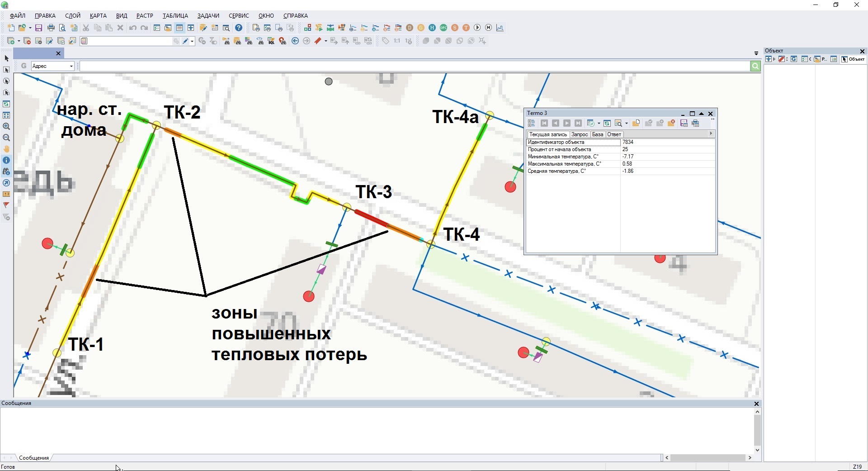Open the Адрес search type dropdown
Image resolution: width=868 pixels, height=471 pixels.
click(71, 67)
